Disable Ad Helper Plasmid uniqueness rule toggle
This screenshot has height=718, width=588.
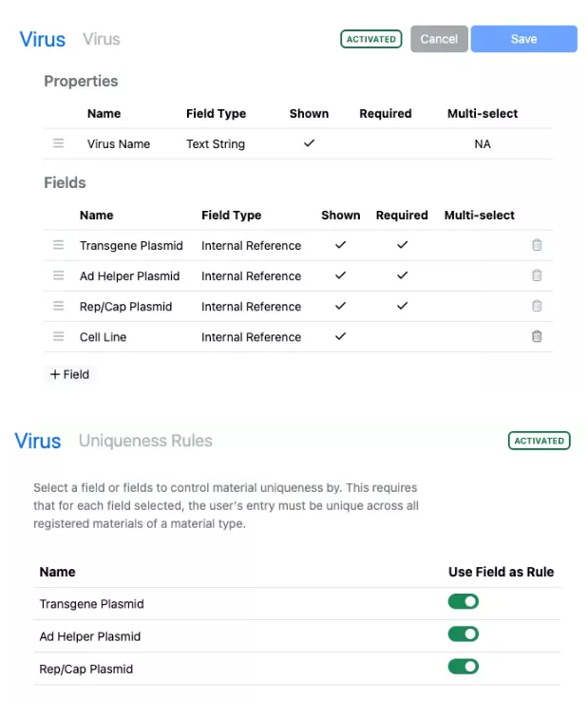(464, 633)
